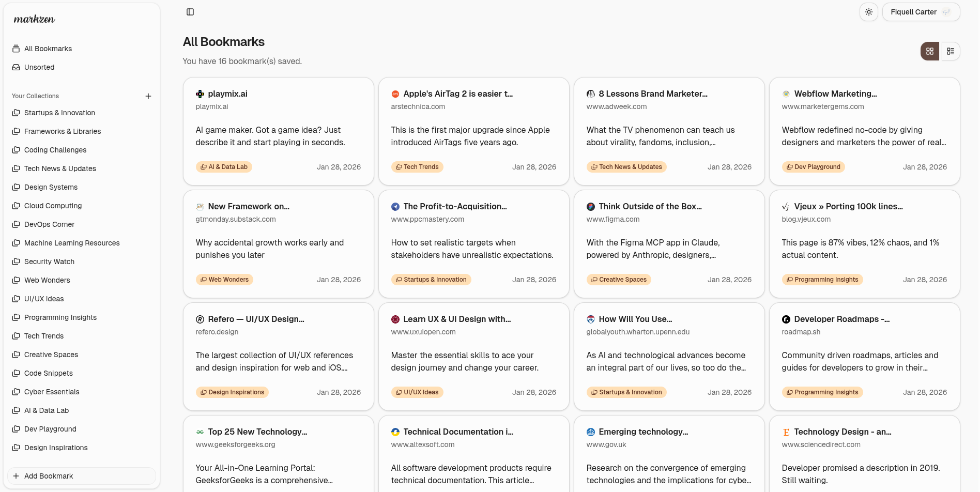Add a new collection with plus icon
980x492 pixels.
point(148,96)
